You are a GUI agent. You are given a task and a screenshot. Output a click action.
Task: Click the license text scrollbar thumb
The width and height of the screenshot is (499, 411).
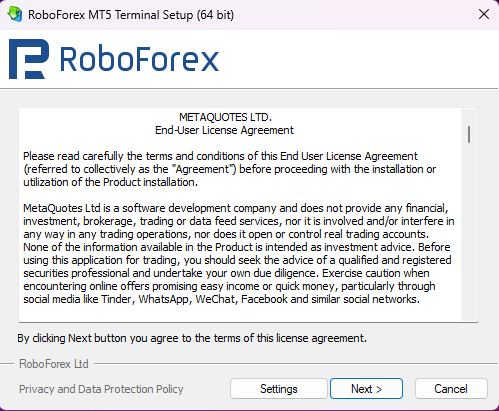click(x=469, y=134)
